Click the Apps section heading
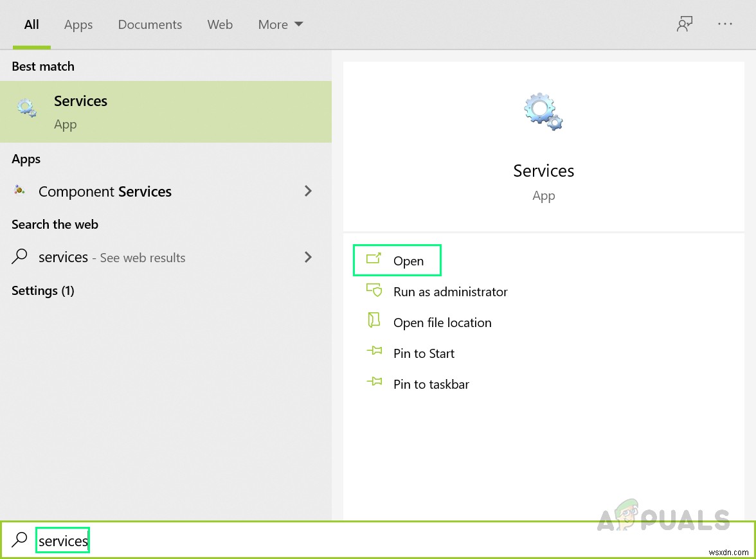The image size is (756, 559). [26, 159]
